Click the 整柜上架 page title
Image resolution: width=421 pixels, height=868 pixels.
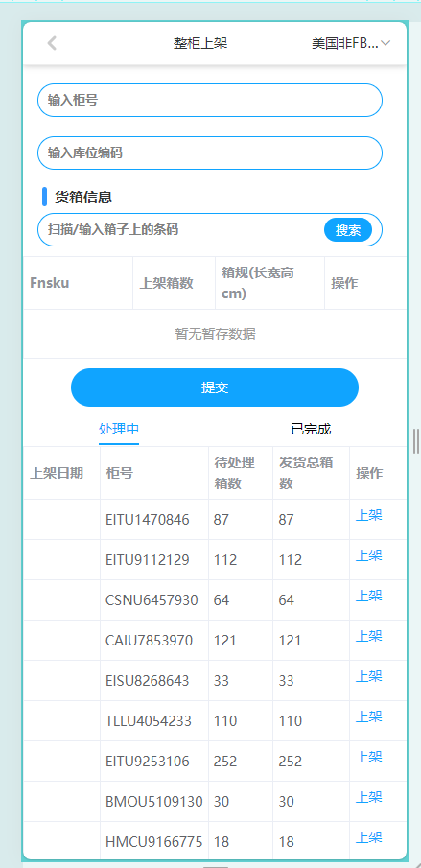pyautogui.click(x=200, y=44)
